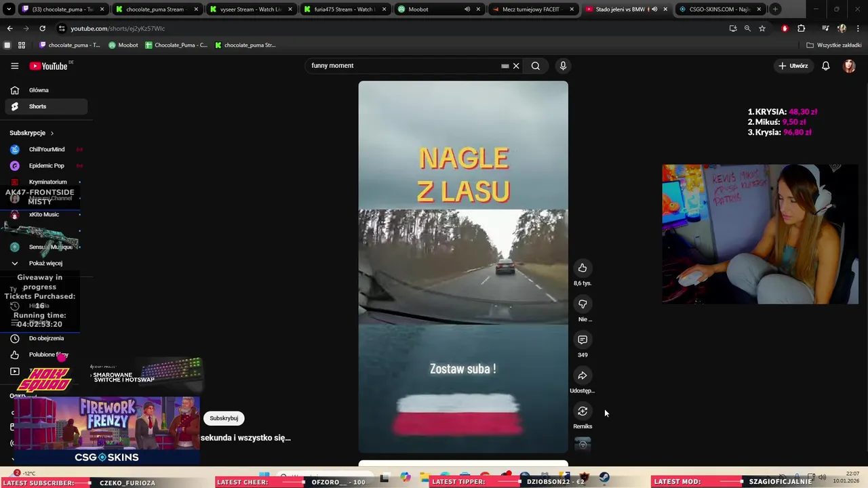Clear search text with X icon
This screenshot has width=868, height=488.
pos(516,66)
